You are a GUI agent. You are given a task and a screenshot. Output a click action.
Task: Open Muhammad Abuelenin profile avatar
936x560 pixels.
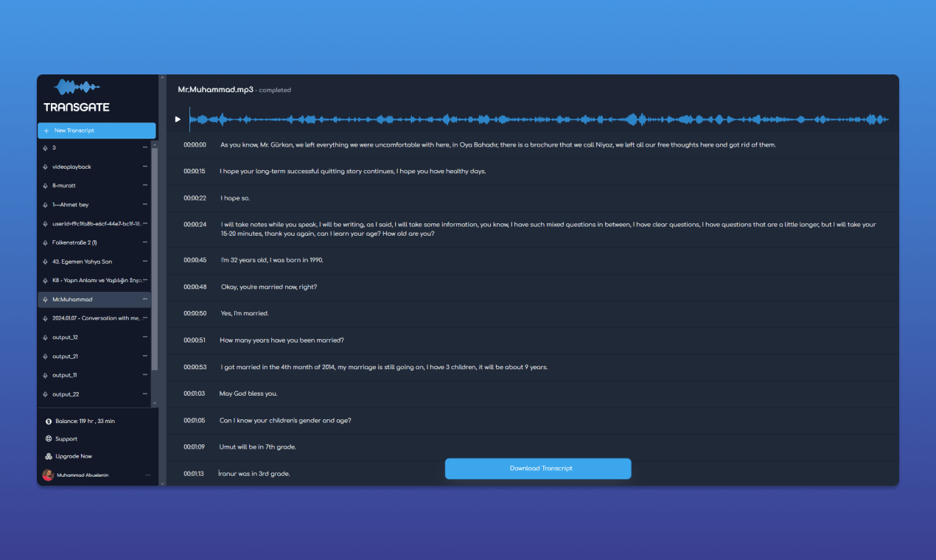(x=49, y=475)
